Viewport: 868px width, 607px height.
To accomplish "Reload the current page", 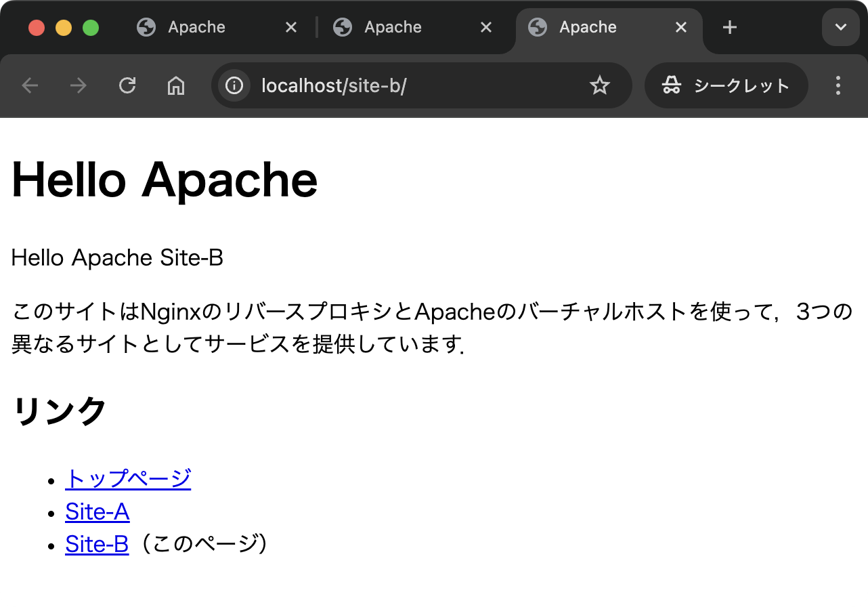I will [x=127, y=86].
